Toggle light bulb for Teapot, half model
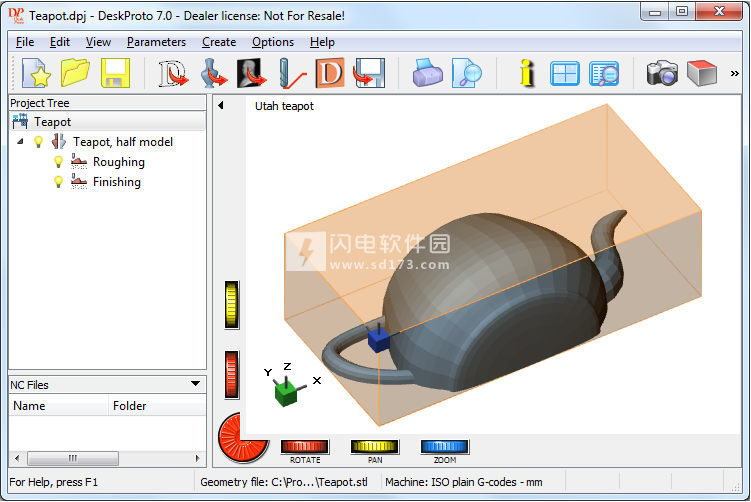 [x=38, y=142]
